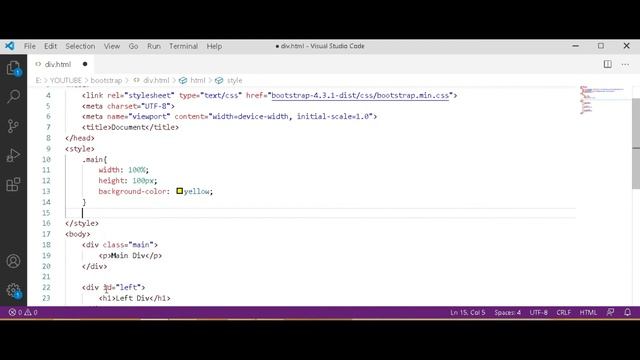Click line number 10 in the gutter
The width and height of the screenshot is (640, 360).
(46, 159)
